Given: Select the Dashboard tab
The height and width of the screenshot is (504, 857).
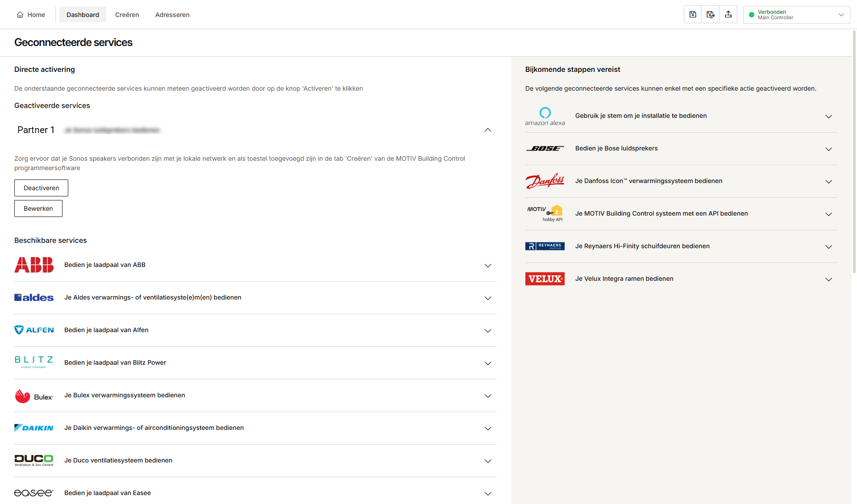Looking at the screenshot, I should [x=83, y=15].
